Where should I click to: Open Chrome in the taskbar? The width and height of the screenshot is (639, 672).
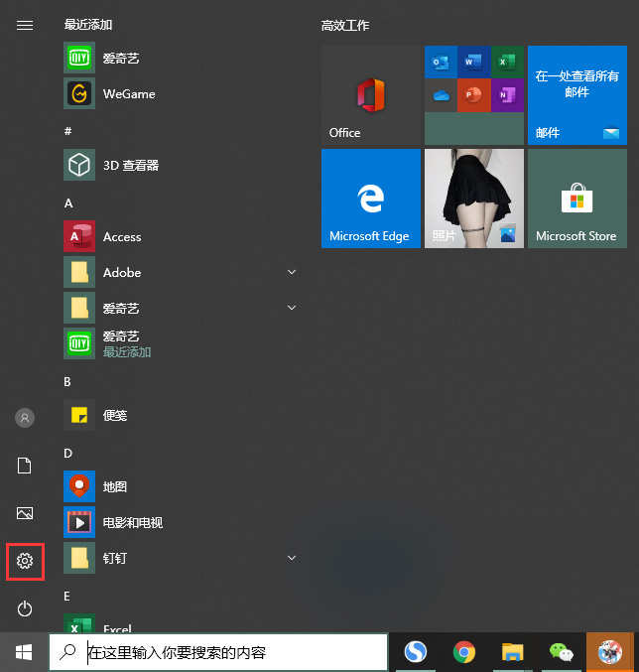click(x=463, y=652)
